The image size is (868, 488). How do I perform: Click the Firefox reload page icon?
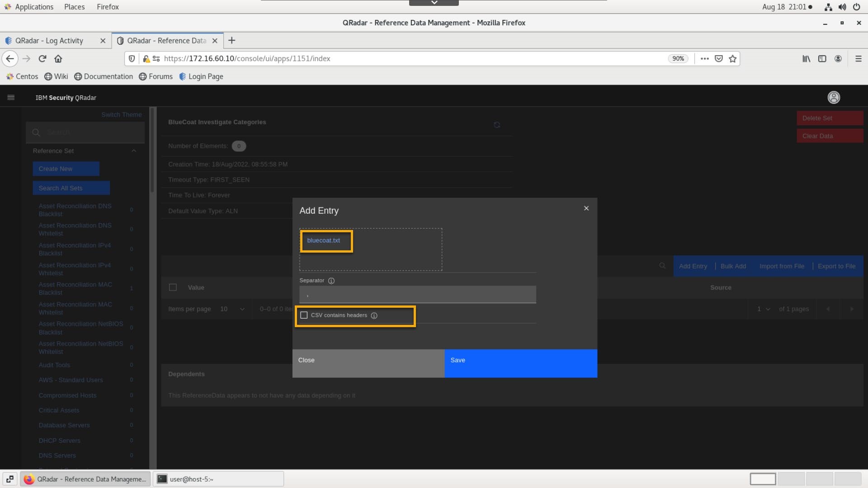pyautogui.click(x=42, y=59)
